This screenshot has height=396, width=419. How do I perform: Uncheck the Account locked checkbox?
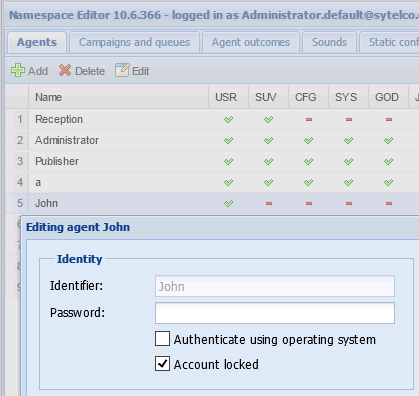162,364
